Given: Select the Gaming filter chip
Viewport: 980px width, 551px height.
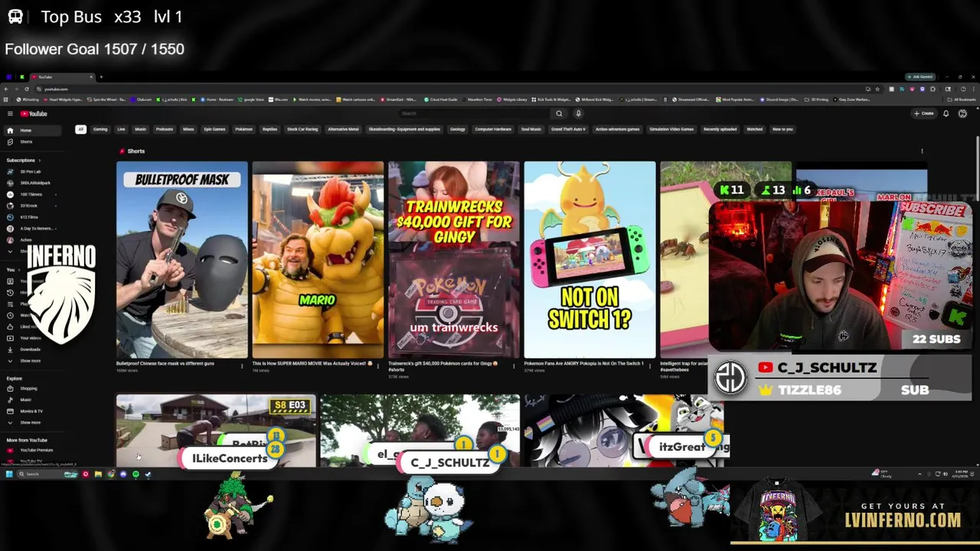Looking at the screenshot, I should click(100, 129).
